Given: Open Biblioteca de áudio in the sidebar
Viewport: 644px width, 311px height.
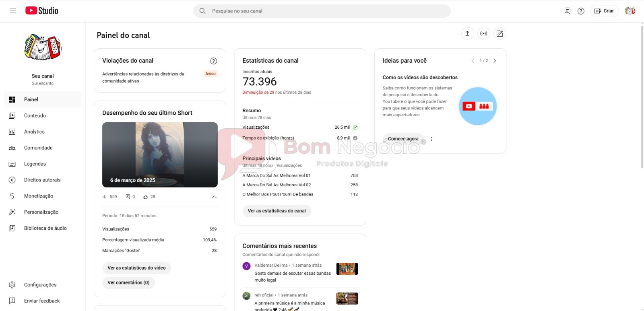Looking at the screenshot, I should tap(43, 228).
